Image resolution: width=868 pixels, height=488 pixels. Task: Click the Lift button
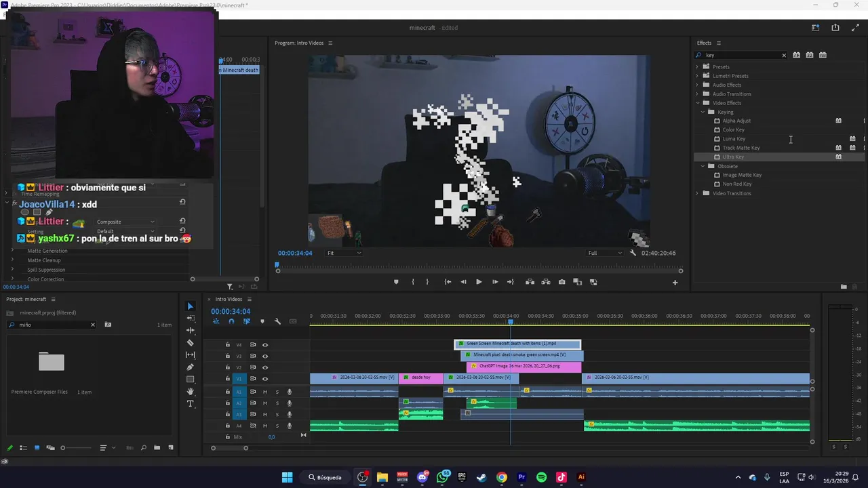coord(530,282)
